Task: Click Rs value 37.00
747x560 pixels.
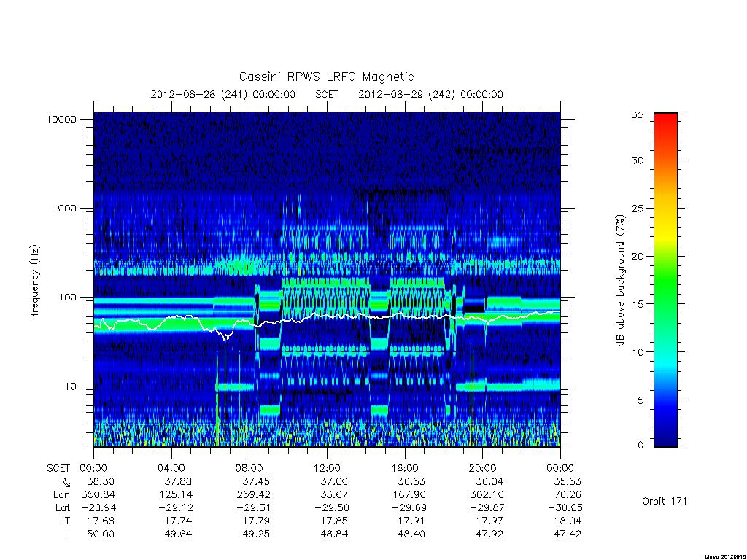Action: tap(334, 481)
